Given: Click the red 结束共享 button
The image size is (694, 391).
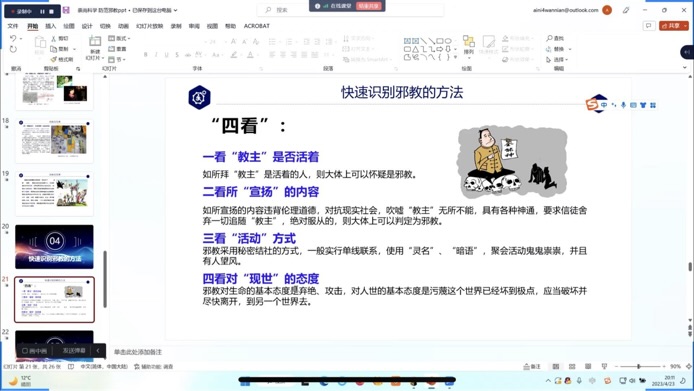Looking at the screenshot, I should 368,6.
